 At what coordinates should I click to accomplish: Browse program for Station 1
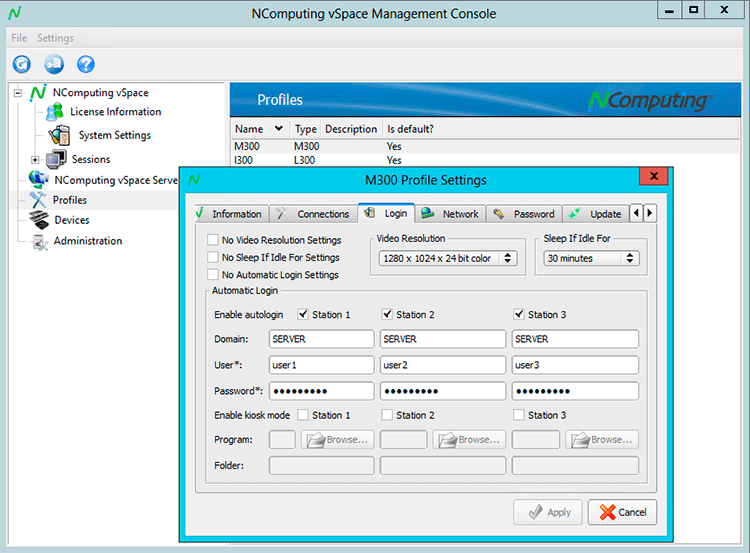point(338,440)
